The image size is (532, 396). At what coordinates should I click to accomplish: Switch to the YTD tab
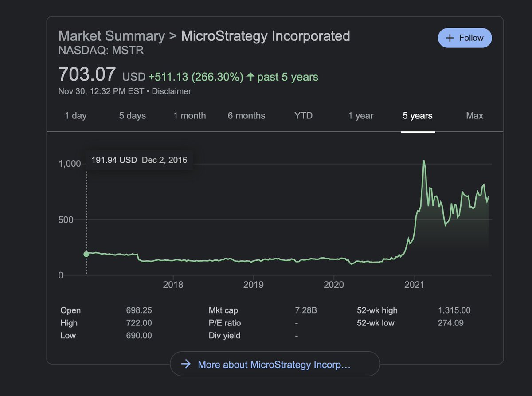click(303, 116)
